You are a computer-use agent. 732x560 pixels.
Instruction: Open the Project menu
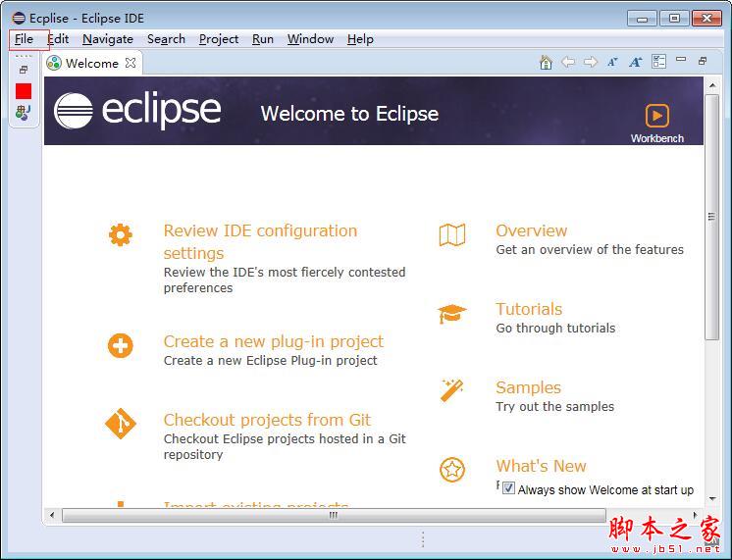point(219,39)
